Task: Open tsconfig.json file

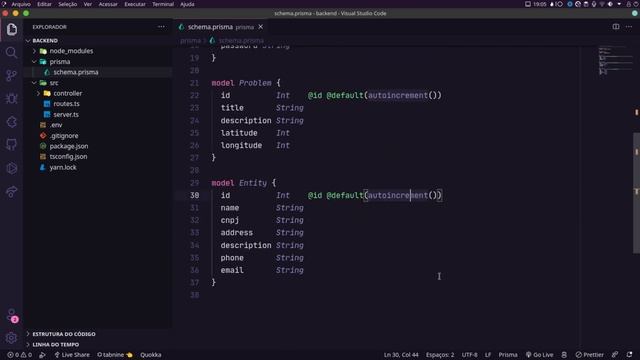Action: 98,157
